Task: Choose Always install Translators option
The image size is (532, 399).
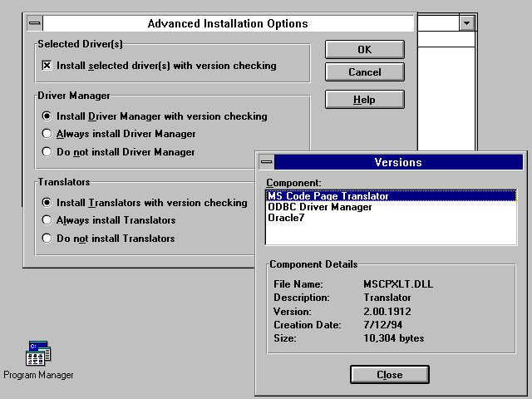Action: pyautogui.click(x=47, y=220)
